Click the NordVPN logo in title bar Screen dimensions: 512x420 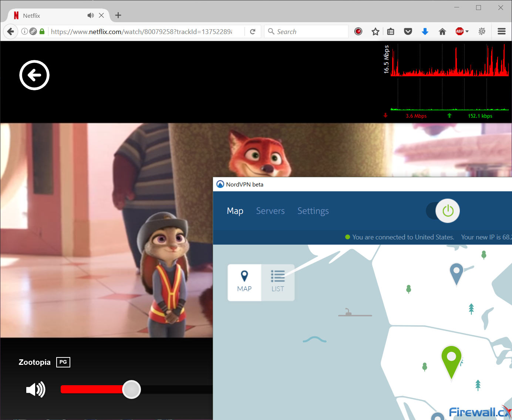(220, 184)
